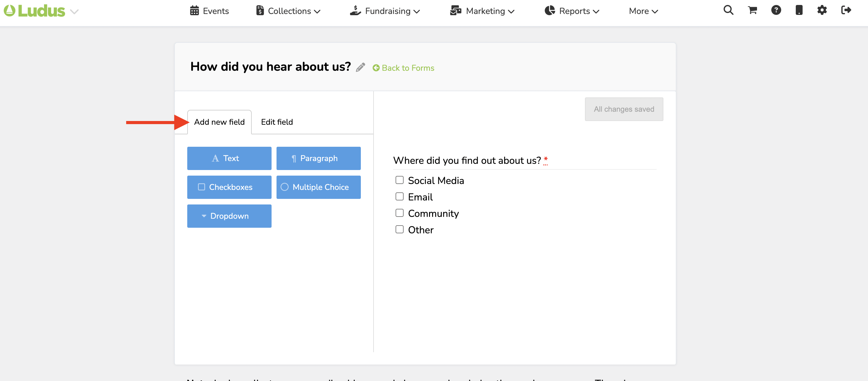
Task: Click the sign out icon
Action: [x=846, y=10]
